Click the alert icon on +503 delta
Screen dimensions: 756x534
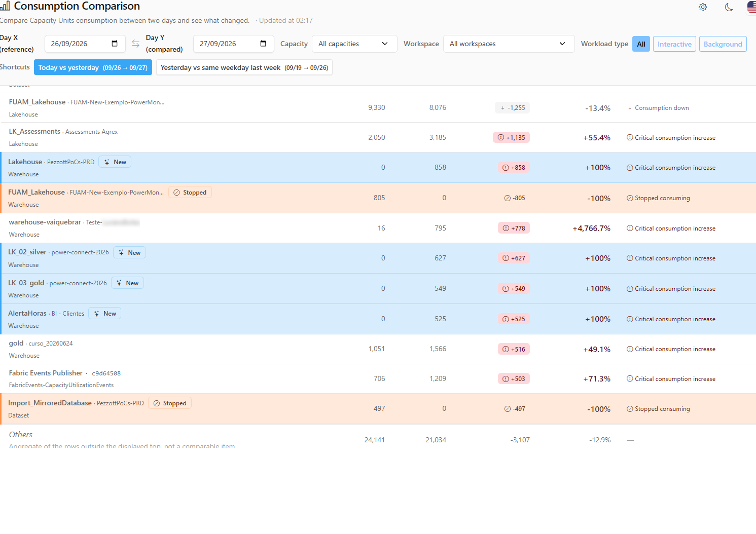click(506, 379)
